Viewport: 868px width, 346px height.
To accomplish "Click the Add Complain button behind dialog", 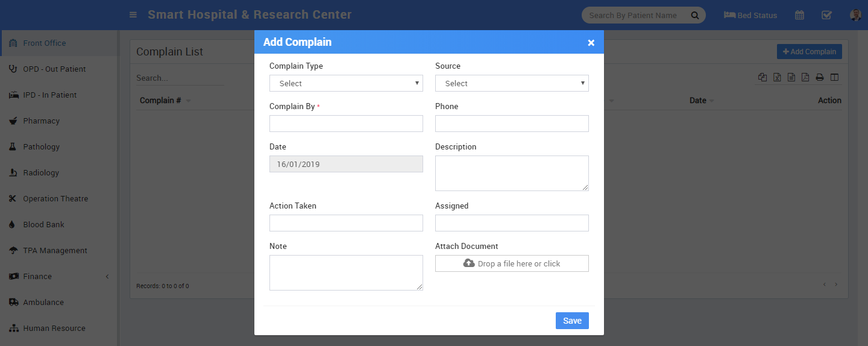I will (x=809, y=52).
